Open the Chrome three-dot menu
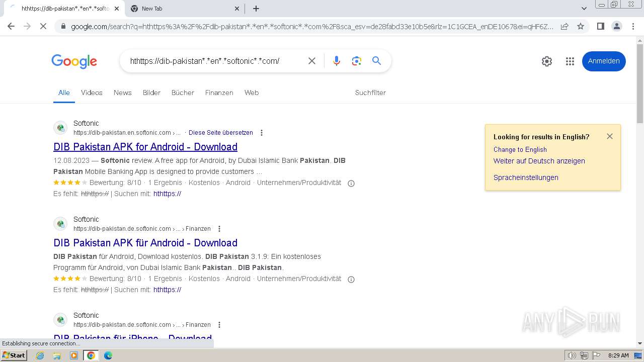Viewport: 644px width, 362px height. tap(633, 26)
